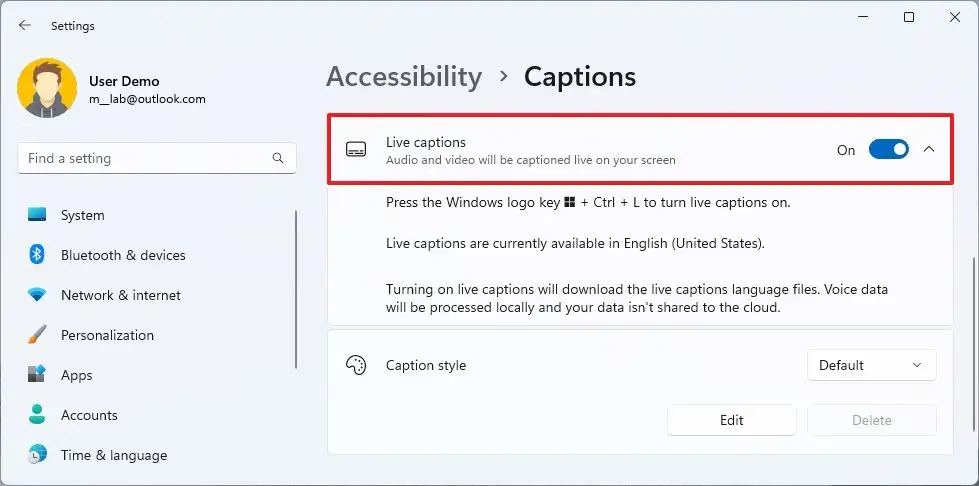The width and height of the screenshot is (979, 486).
Task: Click the Live captions subtitle icon
Action: click(356, 150)
